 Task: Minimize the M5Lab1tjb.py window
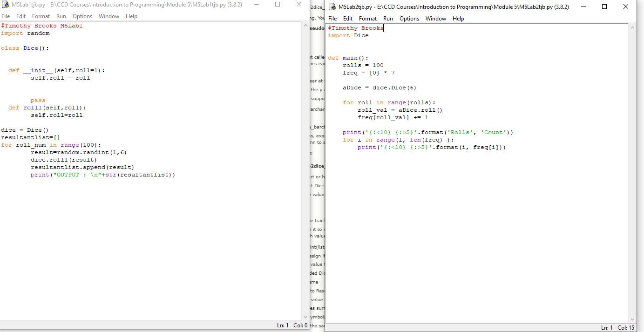coord(256,4)
